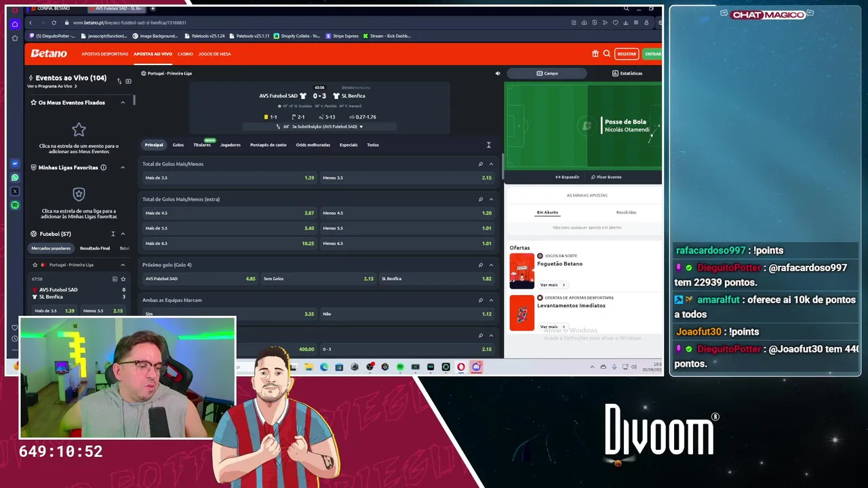The height and width of the screenshot is (488, 868).
Task: Select Mais de 3.5 odds 1.39 in main market
Action: (229, 178)
